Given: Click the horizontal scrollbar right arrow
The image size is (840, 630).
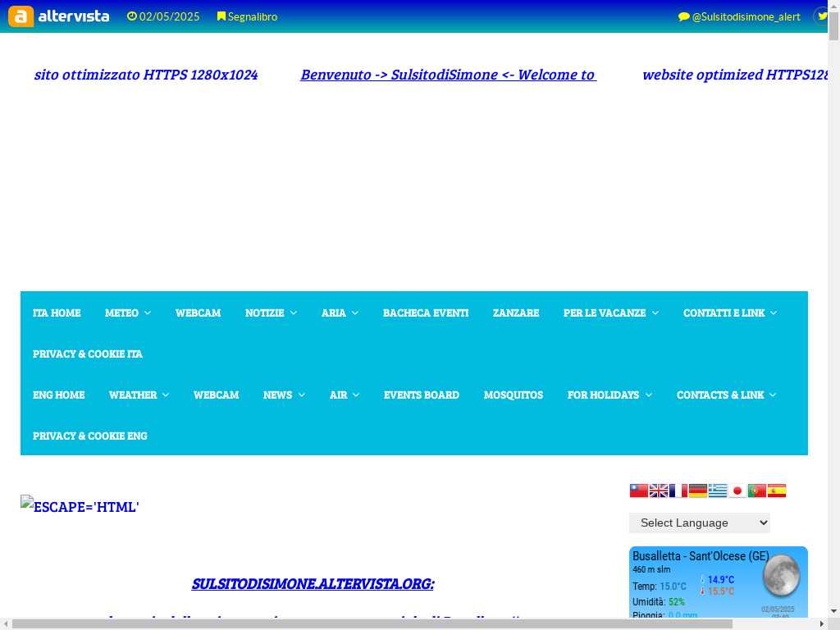Looking at the screenshot, I should tap(822, 623).
